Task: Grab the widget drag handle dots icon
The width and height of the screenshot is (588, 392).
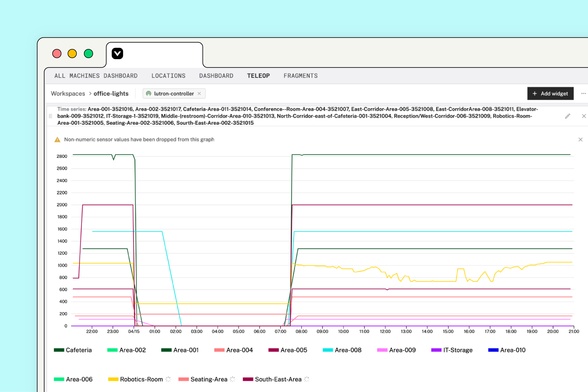Action: click(51, 116)
